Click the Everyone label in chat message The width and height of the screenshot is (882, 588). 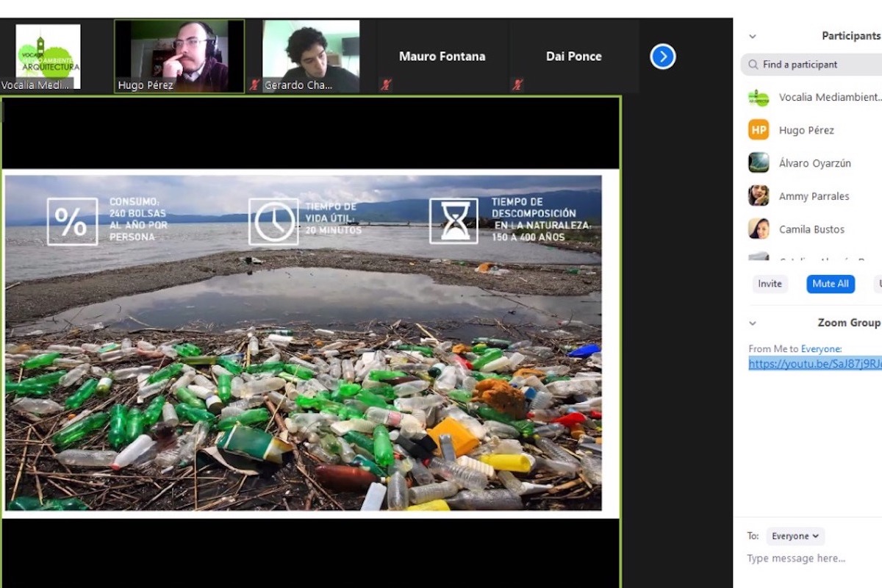(821, 349)
